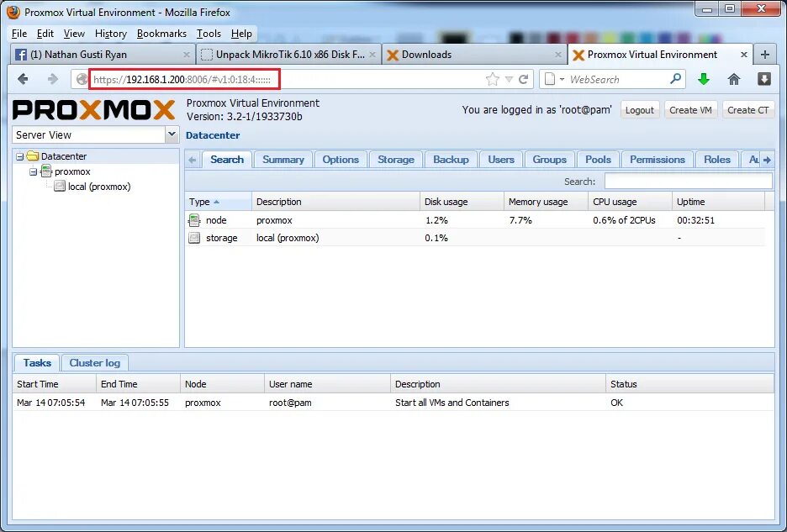The height and width of the screenshot is (532, 787).
Task: Click the Proxmox logo
Action: coord(94,110)
